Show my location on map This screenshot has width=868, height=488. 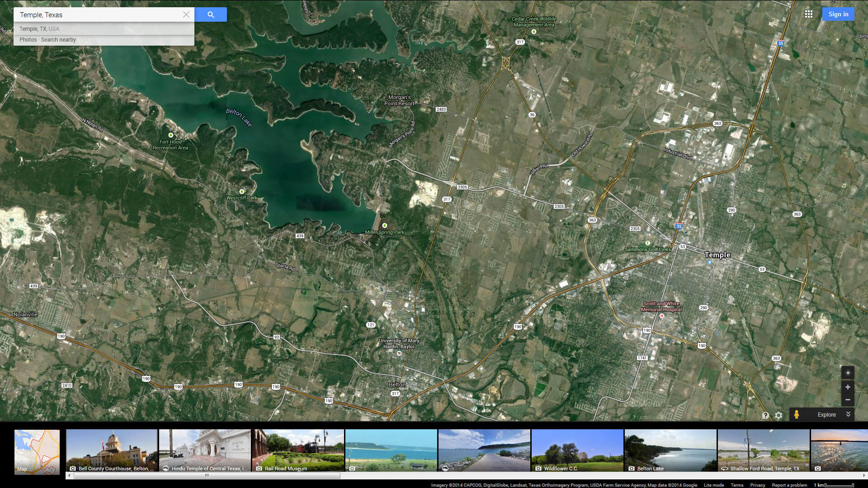click(848, 373)
